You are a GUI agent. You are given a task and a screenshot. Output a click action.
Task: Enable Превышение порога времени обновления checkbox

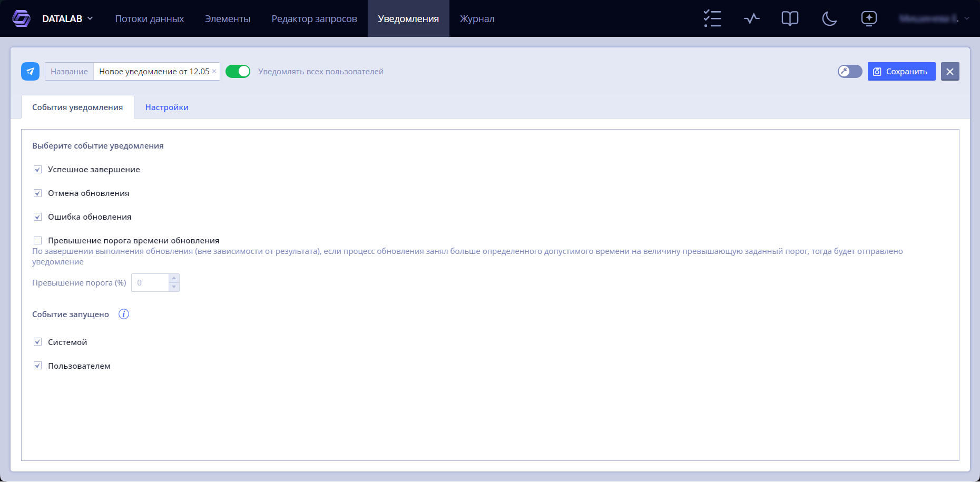click(x=37, y=240)
